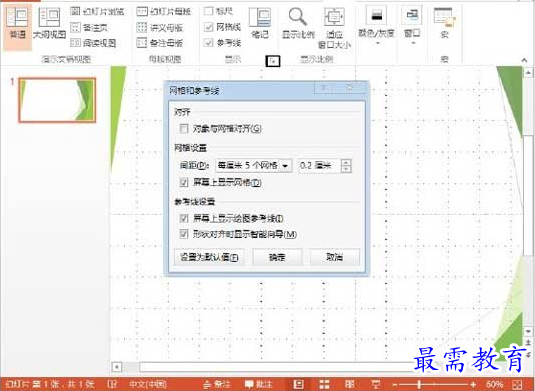
Task: Increase spacing with the spinner up arrow
Action: pyautogui.click(x=346, y=162)
